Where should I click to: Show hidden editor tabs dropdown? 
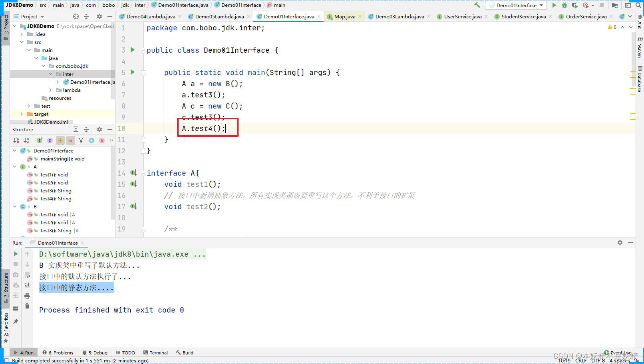tap(630, 16)
